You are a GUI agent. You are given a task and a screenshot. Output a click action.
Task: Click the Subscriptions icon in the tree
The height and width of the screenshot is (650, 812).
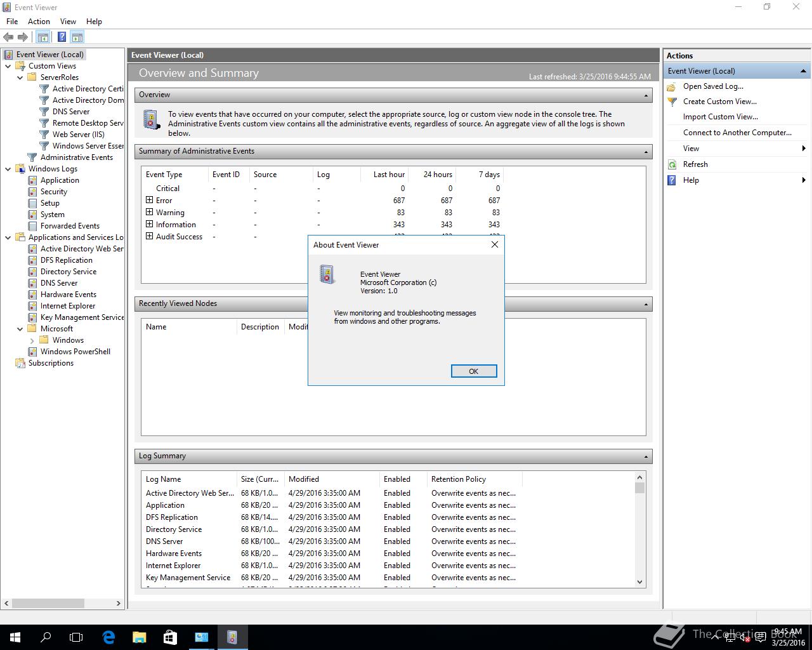pos(20,363)
